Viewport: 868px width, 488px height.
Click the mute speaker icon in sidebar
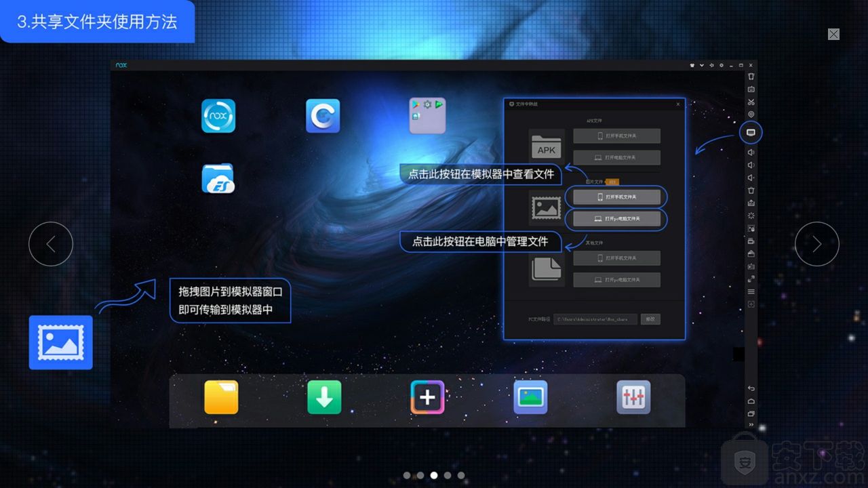coord(751,178)
